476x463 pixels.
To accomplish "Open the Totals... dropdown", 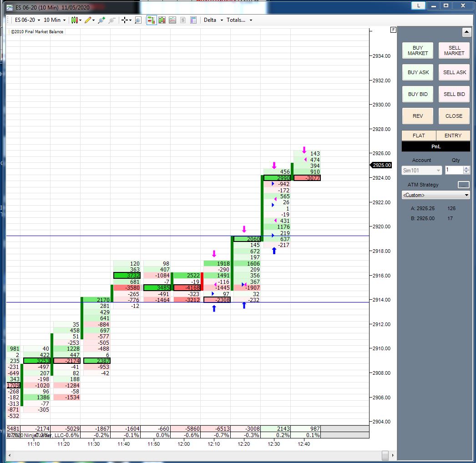I will point(239,20).
